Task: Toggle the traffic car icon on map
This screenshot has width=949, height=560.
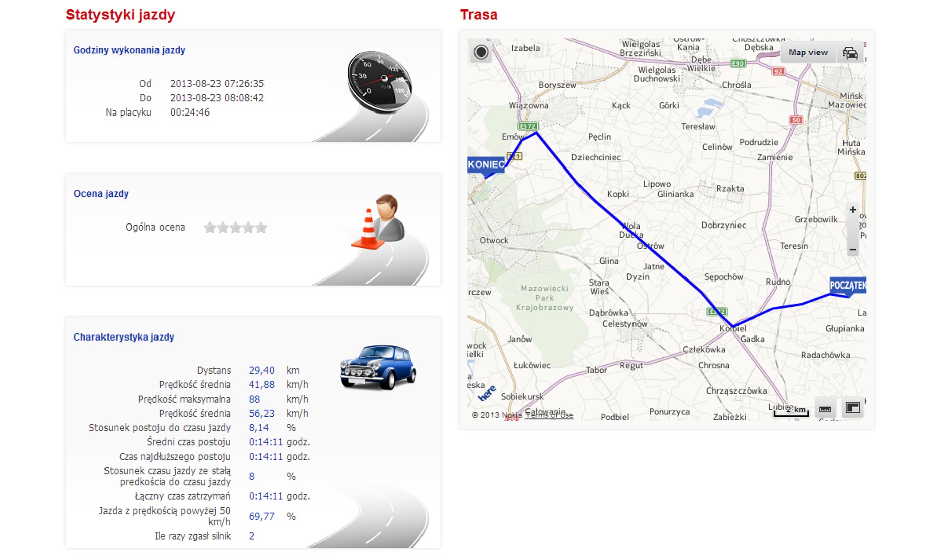Action: 850,53
